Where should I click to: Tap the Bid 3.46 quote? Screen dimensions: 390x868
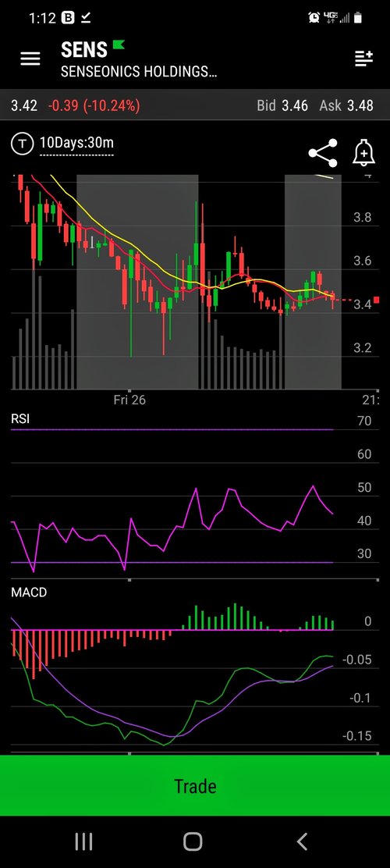pos(282,105)
